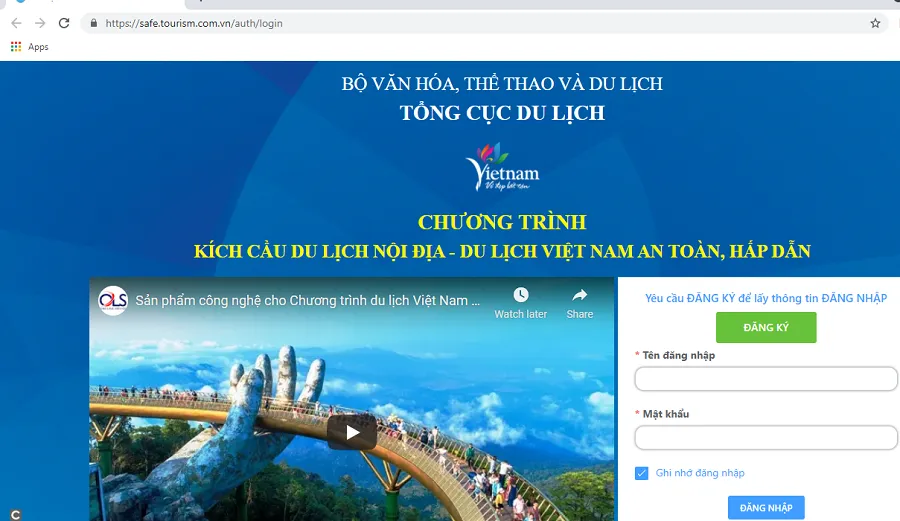Click the browser forward arrow
The image size is (900, 521).
tap(40, 23)
